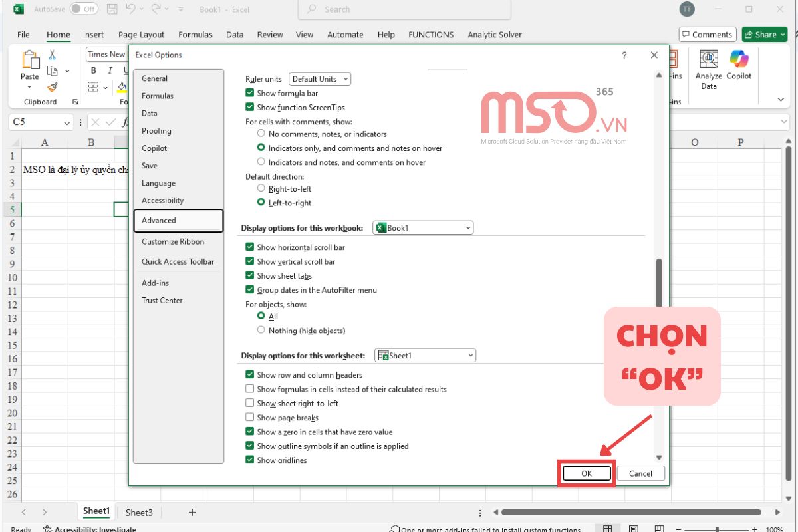Click the enter checkmark in formula bar
798x532 pixels.
[112, 122]
